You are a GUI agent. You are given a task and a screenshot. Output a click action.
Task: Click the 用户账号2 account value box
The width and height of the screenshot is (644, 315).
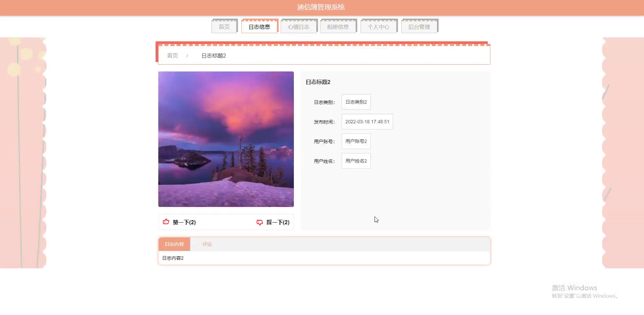(x=356, y=141)
